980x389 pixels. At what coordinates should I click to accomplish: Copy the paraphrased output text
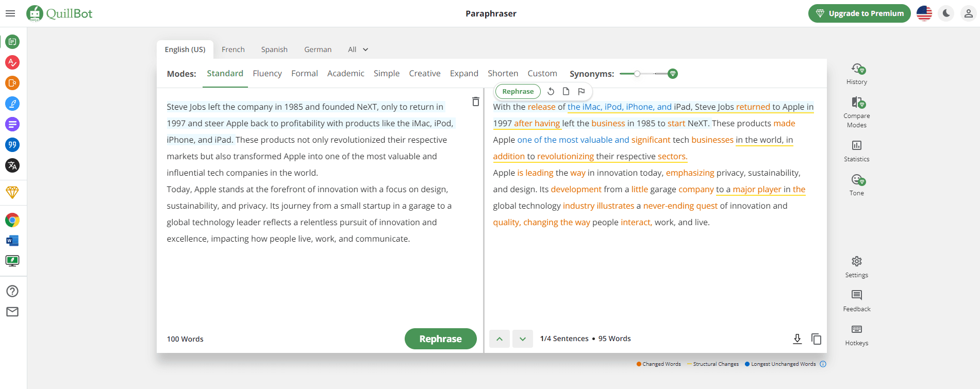pyautogui.click(x=816, y=339)
